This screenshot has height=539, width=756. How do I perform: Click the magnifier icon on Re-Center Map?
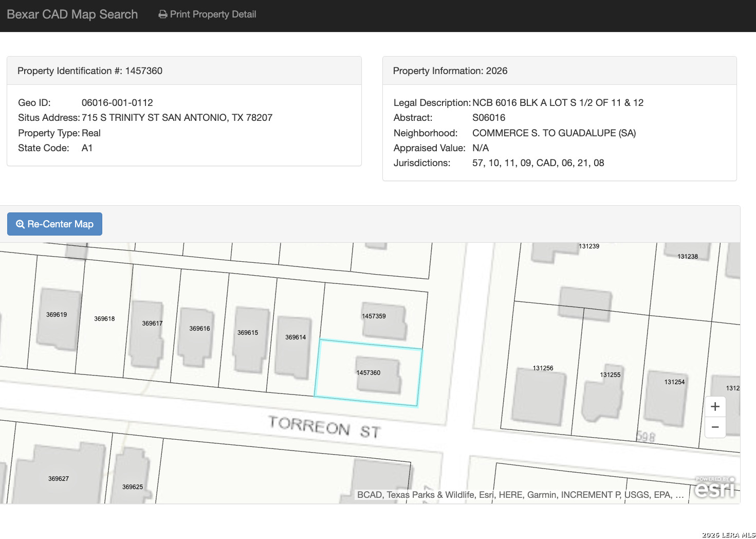click(21, 224)
